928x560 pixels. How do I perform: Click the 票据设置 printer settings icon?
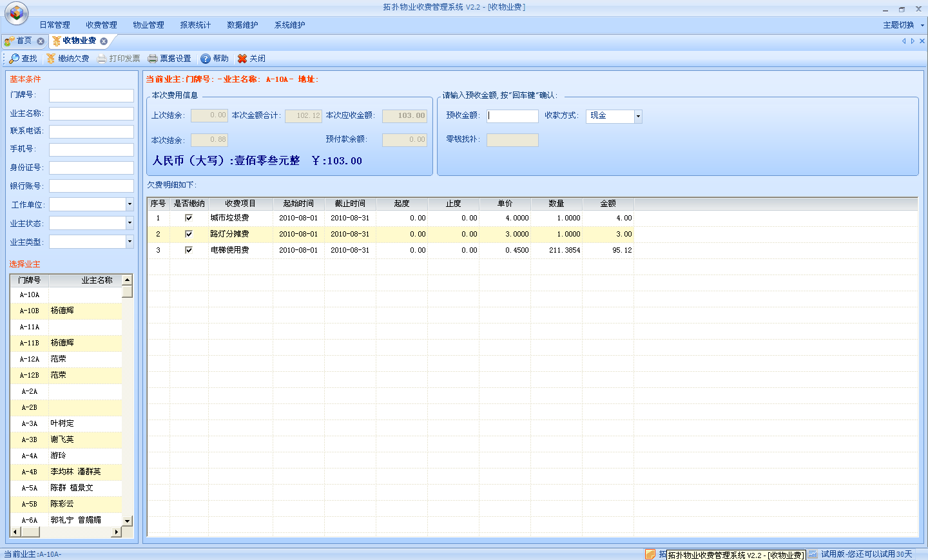tap(153, 59)
